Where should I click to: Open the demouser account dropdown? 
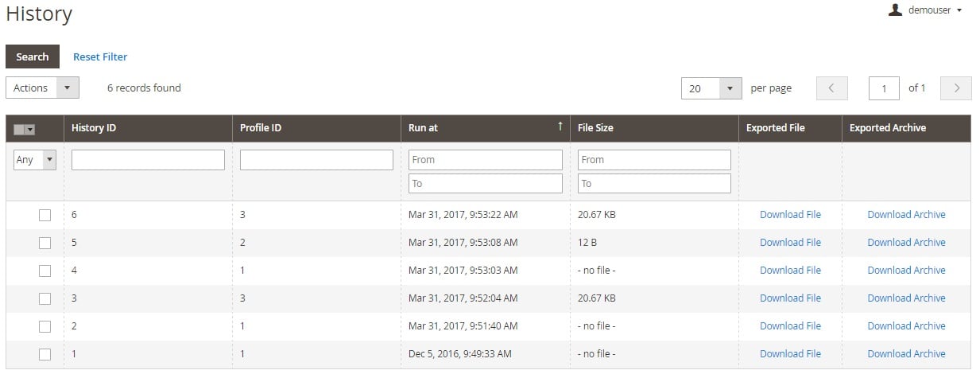click(926, 10)
